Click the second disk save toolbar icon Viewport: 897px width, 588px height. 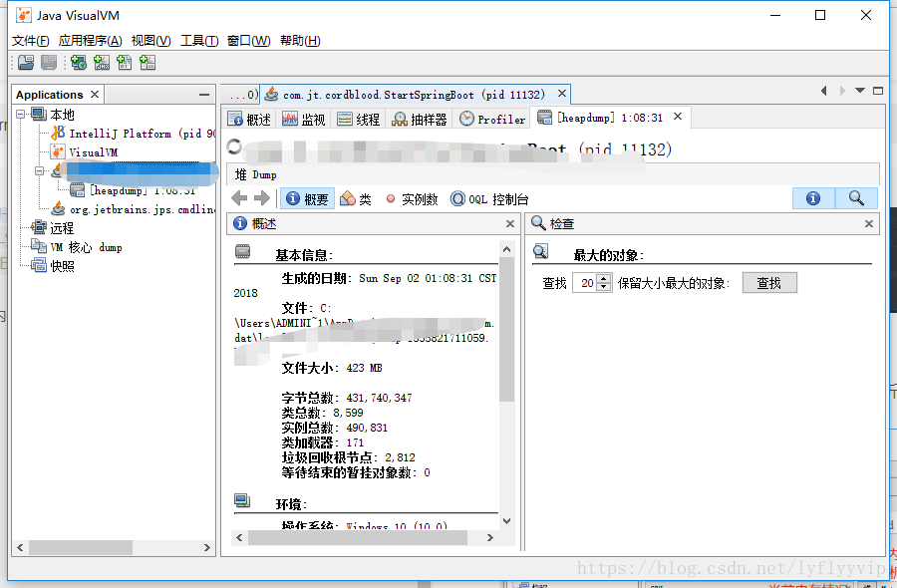point(49,63)
